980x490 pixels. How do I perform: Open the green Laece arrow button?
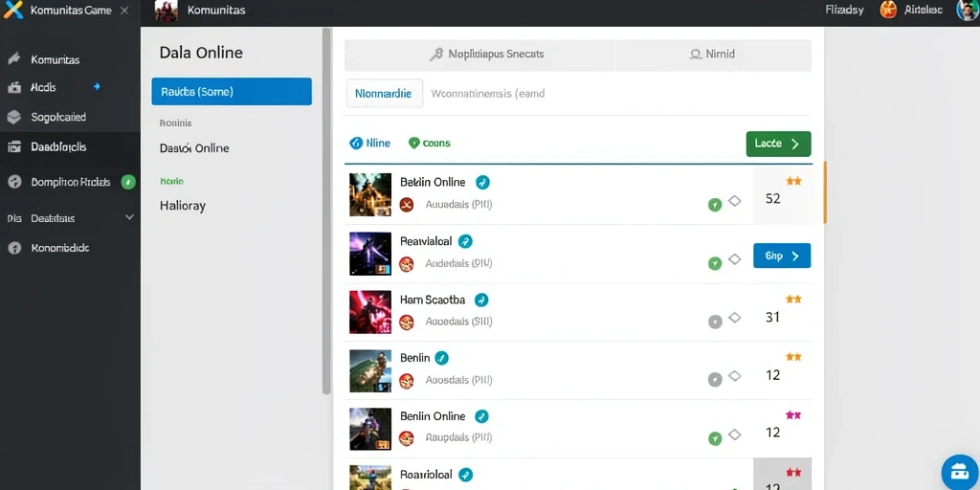point(778,144)
